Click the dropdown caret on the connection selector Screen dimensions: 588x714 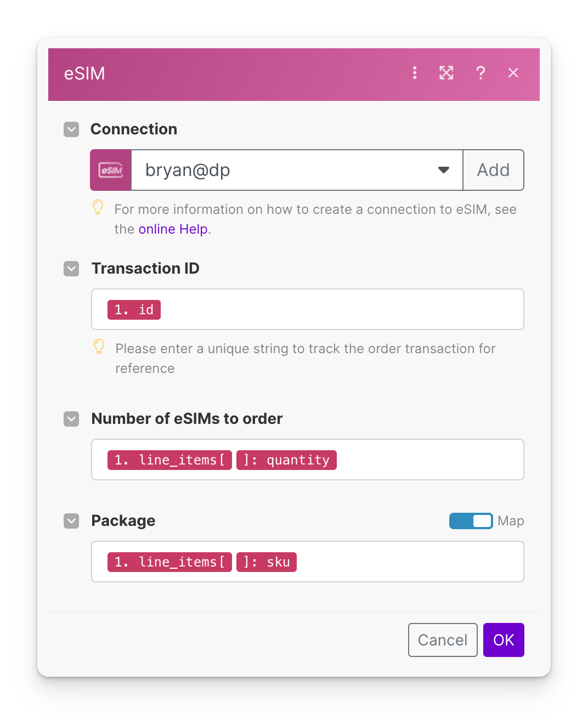pos(443,170)
